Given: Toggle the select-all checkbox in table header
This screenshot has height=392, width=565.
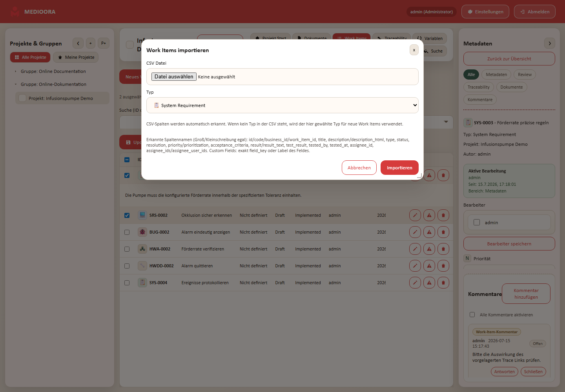Looking at the screenshot, I should [127, 160].
